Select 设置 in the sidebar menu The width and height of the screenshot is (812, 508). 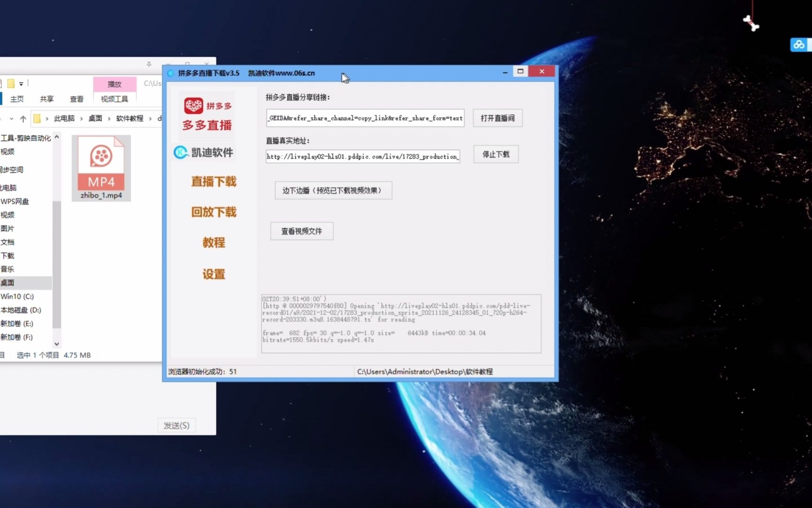(214, 274)
